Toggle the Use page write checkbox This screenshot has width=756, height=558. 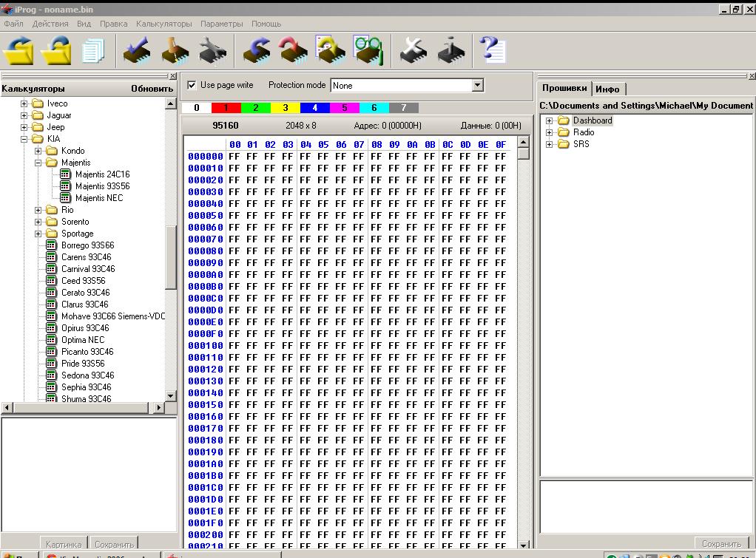pos(192,85)
